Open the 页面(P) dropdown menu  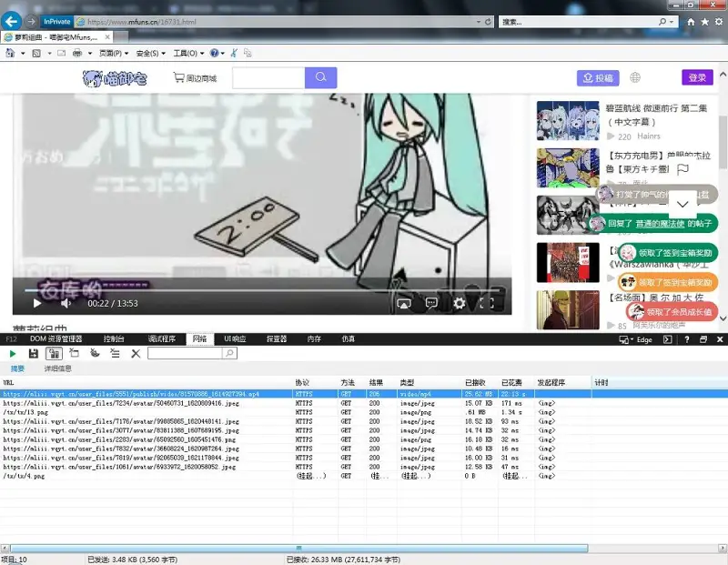[x=114, y=54]
